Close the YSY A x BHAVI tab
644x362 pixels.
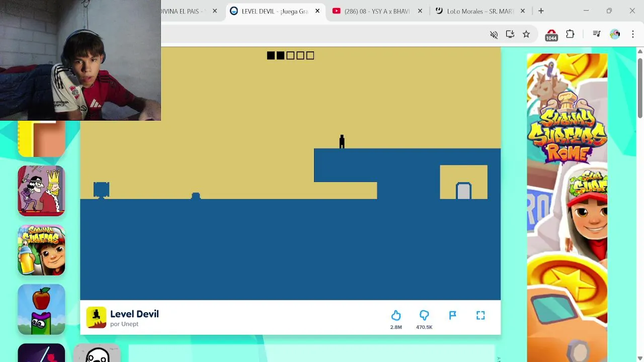pos(420,11)
